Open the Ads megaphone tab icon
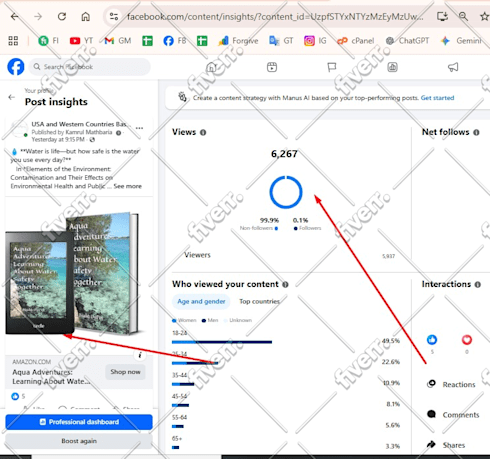Viewport: 490px width, 459px height. (x=453, y=67)
